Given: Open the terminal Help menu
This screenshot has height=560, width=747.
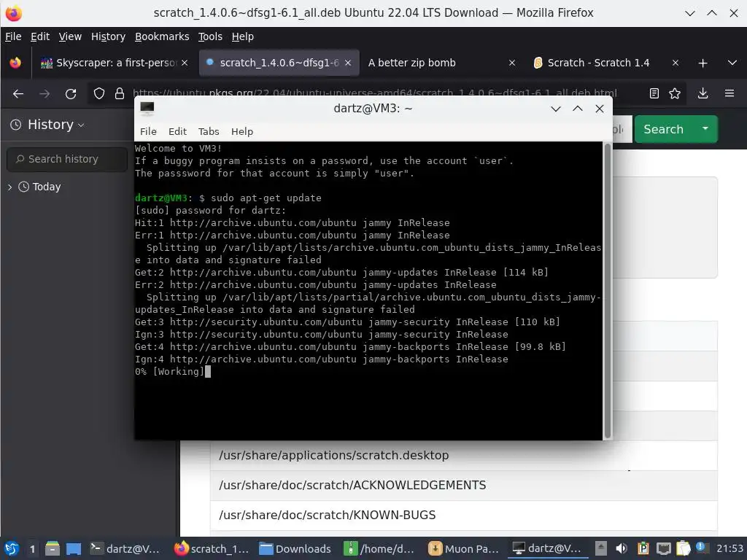Looking at the screenshot, I should click(x=242, y=131).
